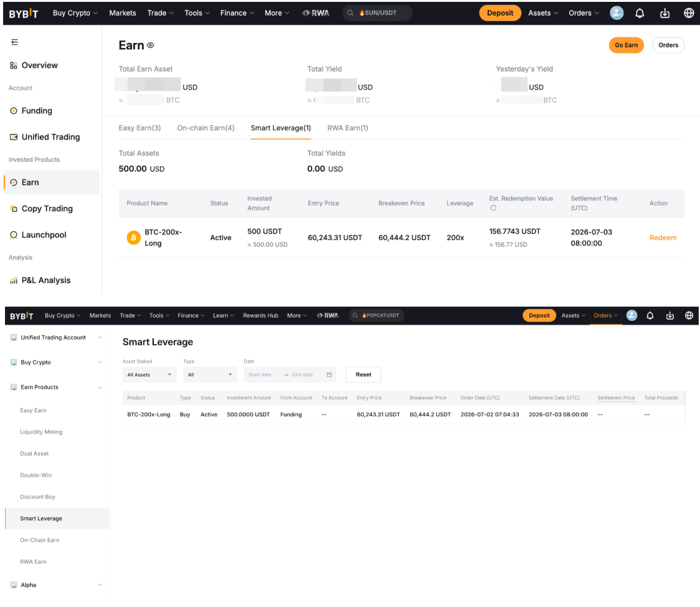Select Discount Buy in bottom sidebar

click(37, 497)
